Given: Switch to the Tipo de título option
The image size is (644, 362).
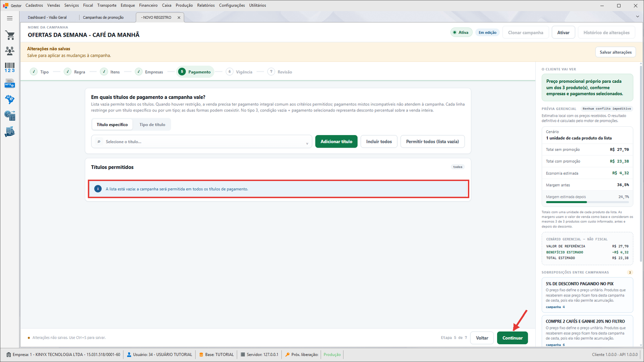Looking at the screenshot, I should point(152,125).
